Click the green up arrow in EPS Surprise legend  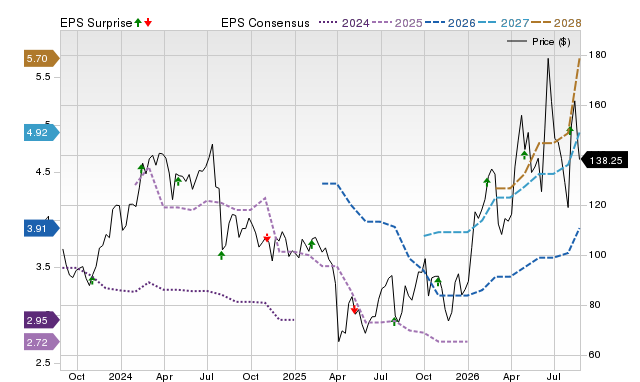click(138, 22)
